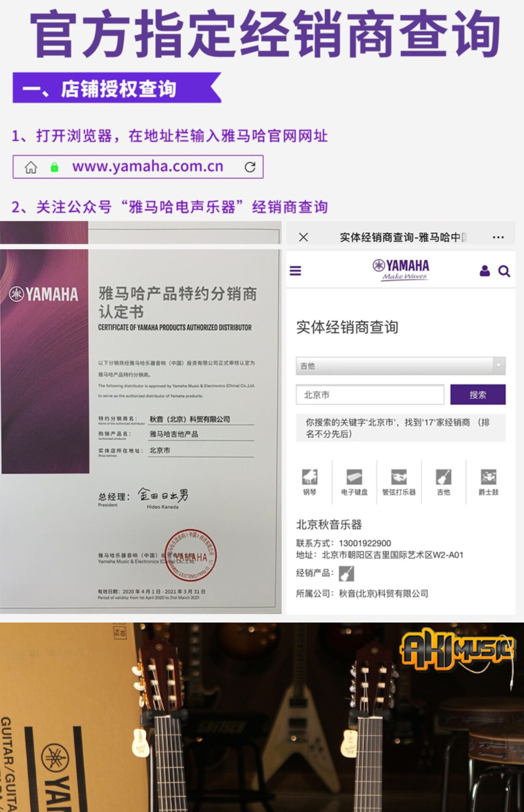The width and height of the screenshot is (524, 812).
Task: Click the phone number 13001922900
Action: [x=365, y=543]
